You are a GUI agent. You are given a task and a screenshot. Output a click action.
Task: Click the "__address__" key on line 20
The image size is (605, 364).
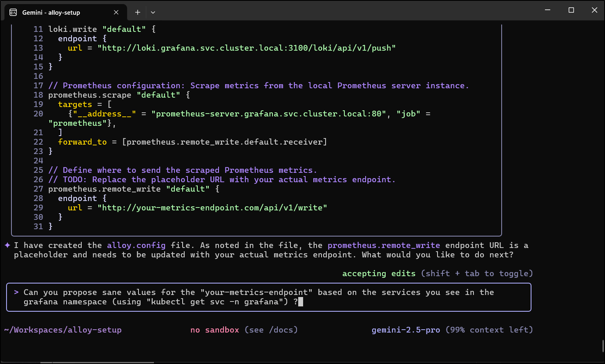pyautogui.click(x=105, y=114)
